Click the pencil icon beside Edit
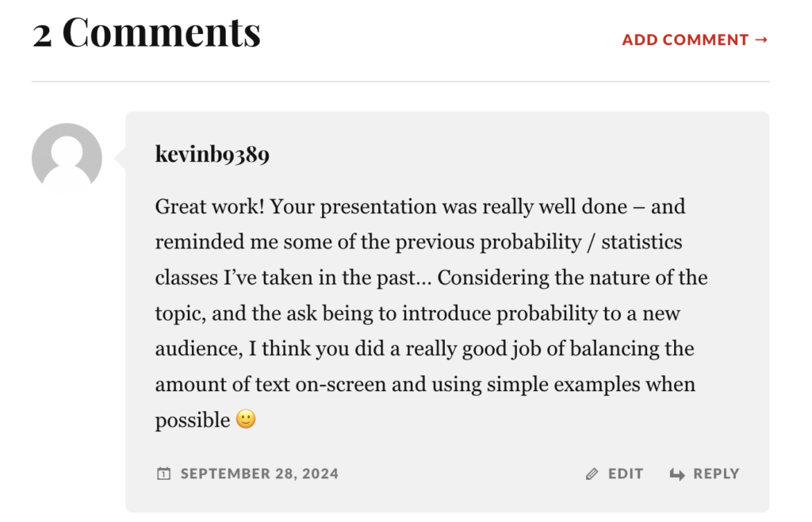Image resolution: width=812 pixels, height=522 pixels. [592, 474]
